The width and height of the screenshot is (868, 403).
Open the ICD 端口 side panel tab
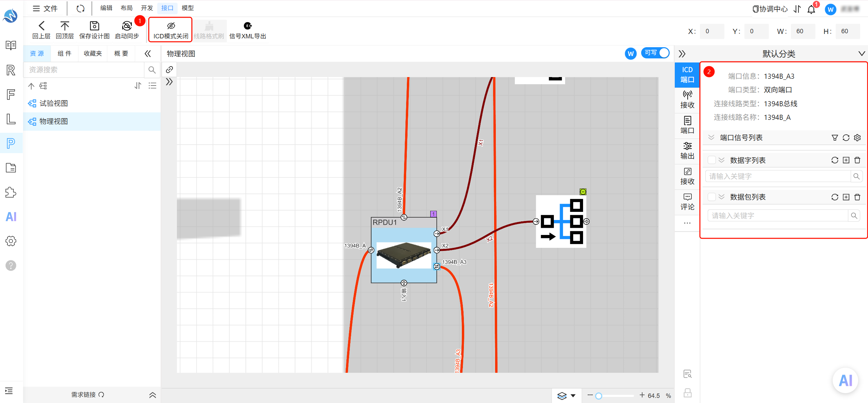pyautogui.click(x=687, y=75)
